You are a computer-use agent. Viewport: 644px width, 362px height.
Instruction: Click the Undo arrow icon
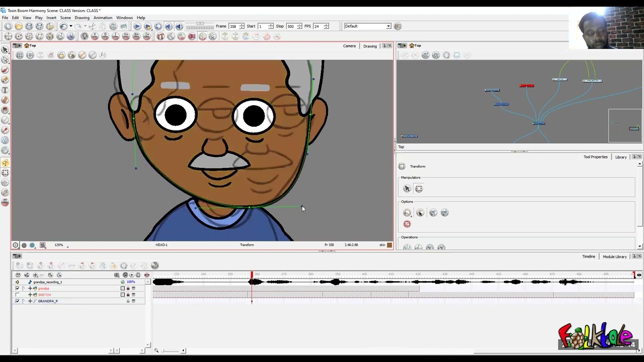pos(63,26)
